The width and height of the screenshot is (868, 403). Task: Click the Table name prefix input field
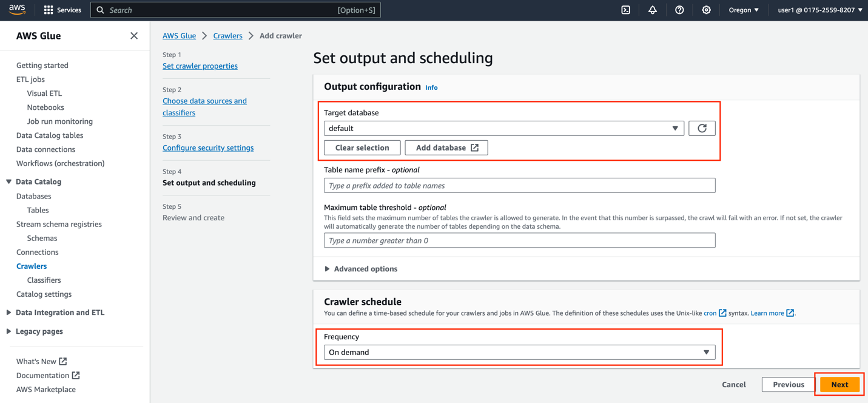point(519,185)
